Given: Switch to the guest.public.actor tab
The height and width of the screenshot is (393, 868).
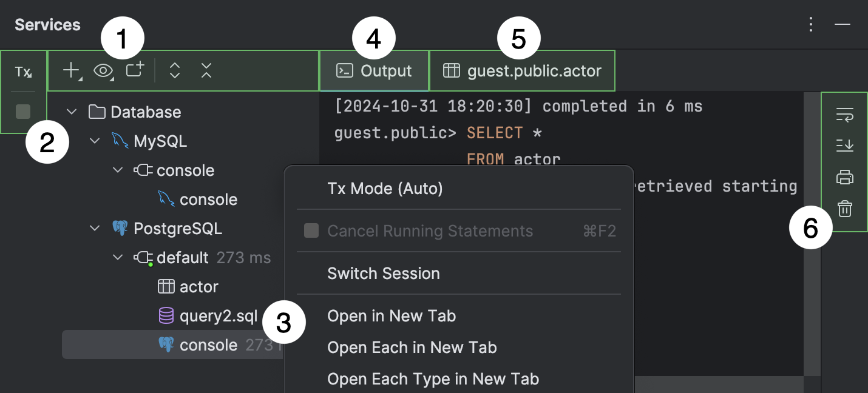Looking at the screenshot, I should pyautogui.click(x=522, y=71).
